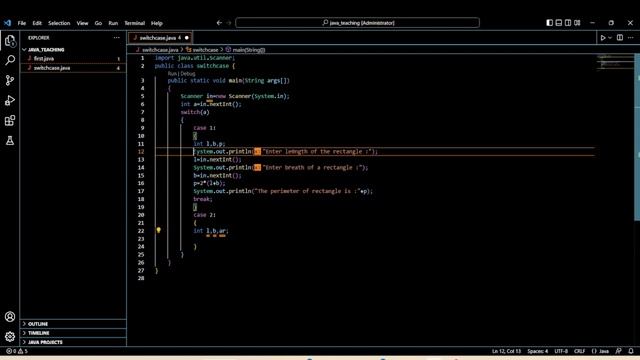Open the Source Control view
This screenshot has width=640, height=360.
tap(10, 80)
